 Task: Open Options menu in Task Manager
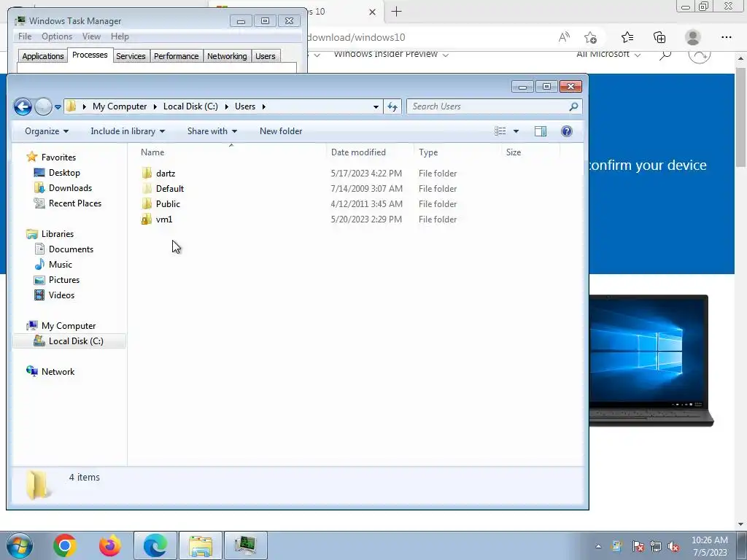(x=57, y=36)
